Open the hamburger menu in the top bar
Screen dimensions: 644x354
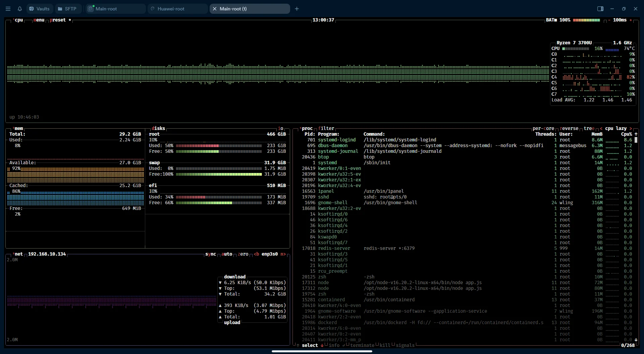(x=8, y=9)
